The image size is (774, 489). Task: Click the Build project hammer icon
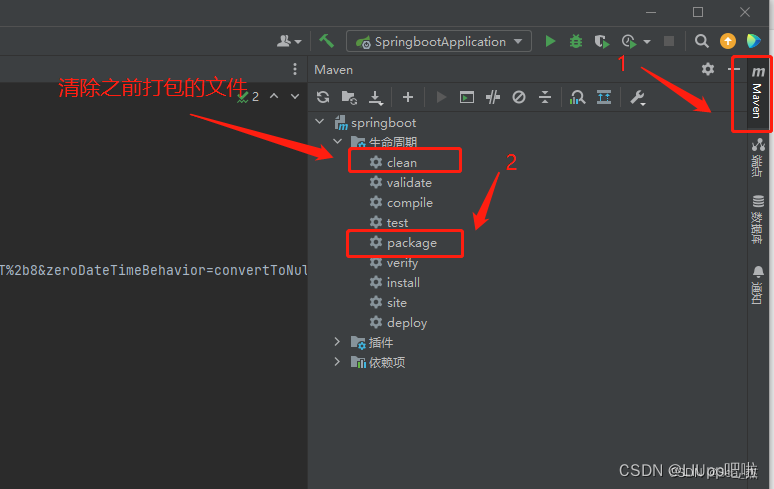pyautogui.click(x=326, y=41)
